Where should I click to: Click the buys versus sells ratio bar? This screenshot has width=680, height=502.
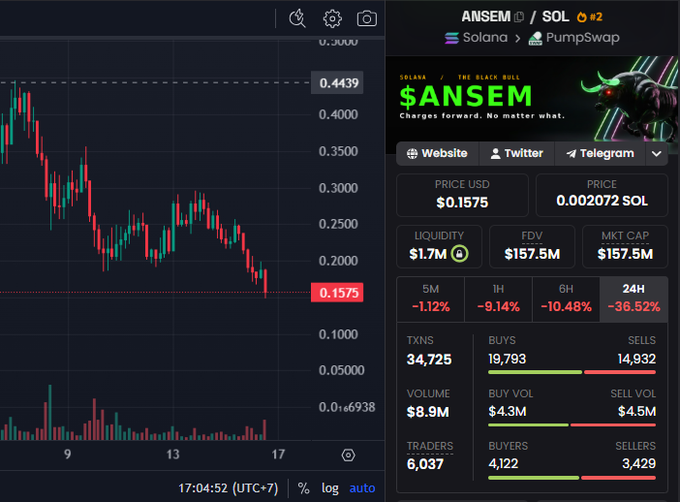(x=572, y=372)
